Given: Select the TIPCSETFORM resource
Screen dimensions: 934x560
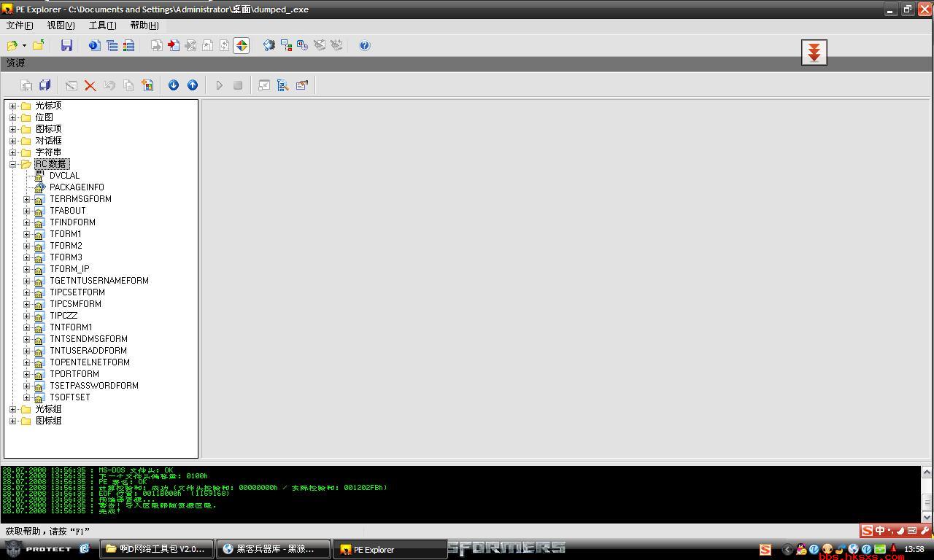Looking at the screenshot, I should pyautogui.click(x=77, y=292).
